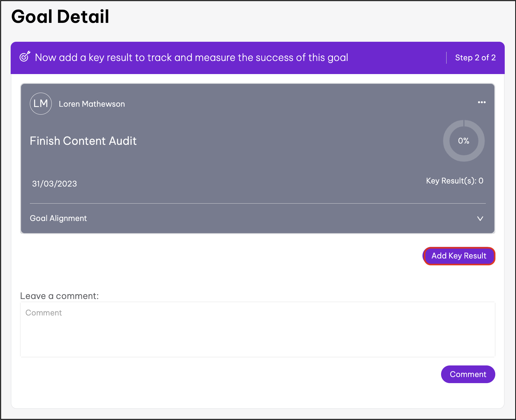Open the Goal Alignment section label
This screenshot has width=516, height=420.
58,219
